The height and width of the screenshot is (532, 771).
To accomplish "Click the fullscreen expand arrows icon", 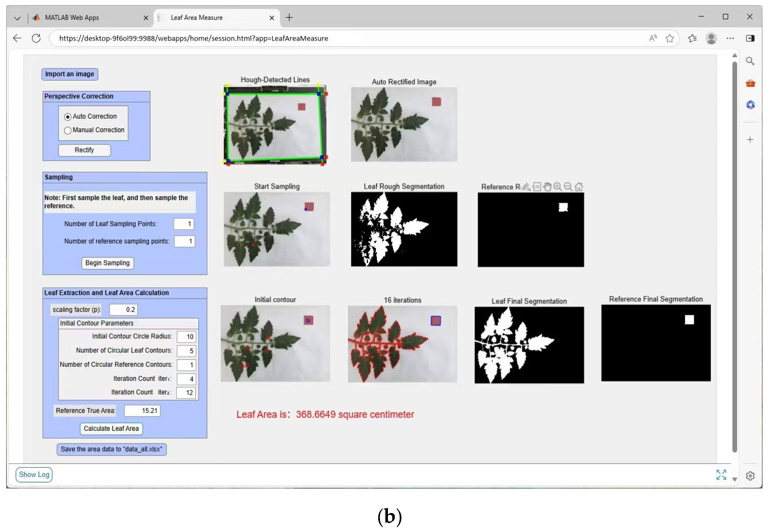I will coord(721,475).
